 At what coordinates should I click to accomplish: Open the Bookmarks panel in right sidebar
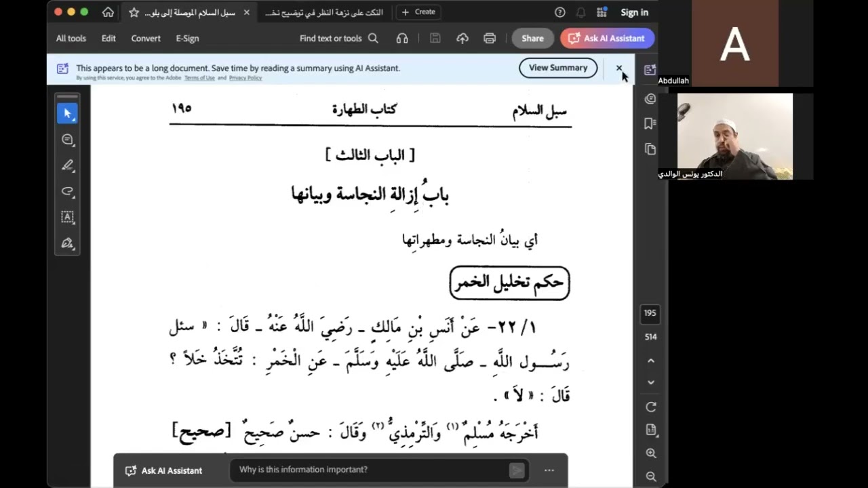pyautogui.click(x=650, y=123)
